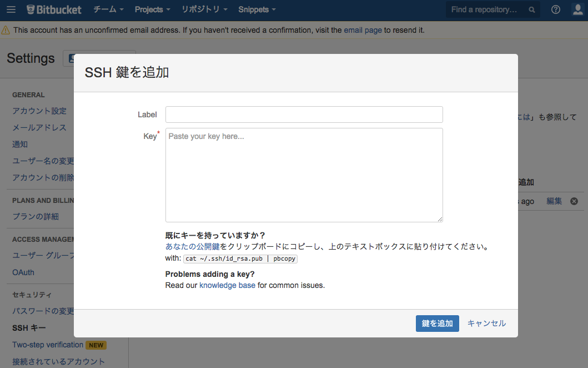Open the Projects dropdown

(151, 9)
